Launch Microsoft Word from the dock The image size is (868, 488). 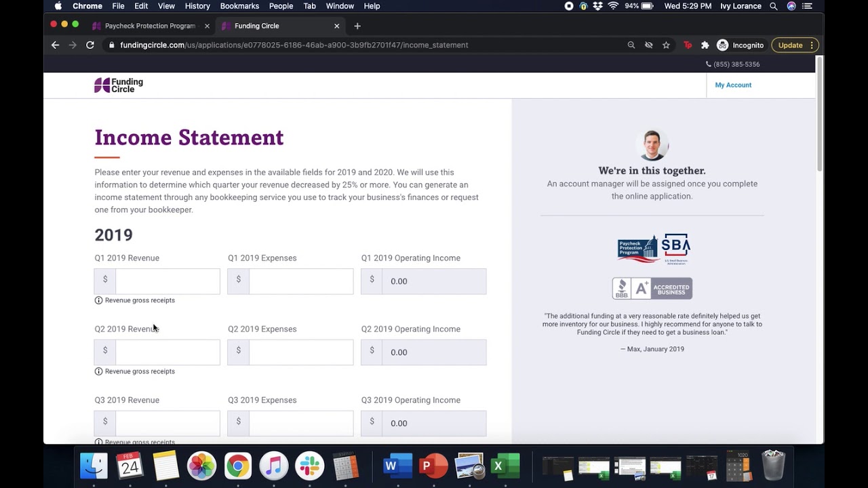(397, 466)
